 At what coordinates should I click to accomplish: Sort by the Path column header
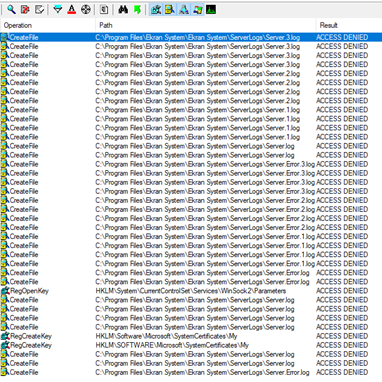coord(206,25)
